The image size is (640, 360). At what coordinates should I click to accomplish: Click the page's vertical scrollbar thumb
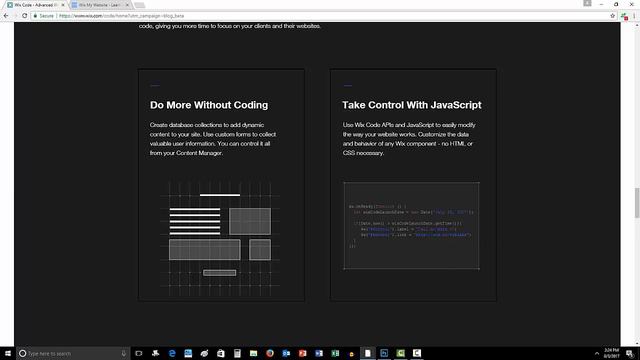(x=636, y=203)
